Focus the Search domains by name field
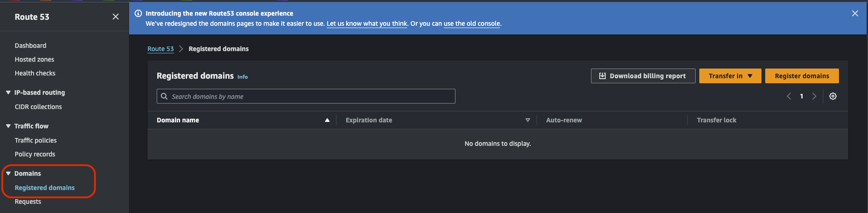868x213 pixels. coord(306,96)
